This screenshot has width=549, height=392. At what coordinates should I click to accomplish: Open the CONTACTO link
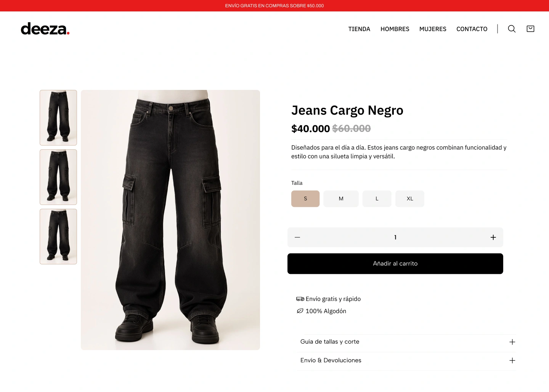(x=472, y=29)
